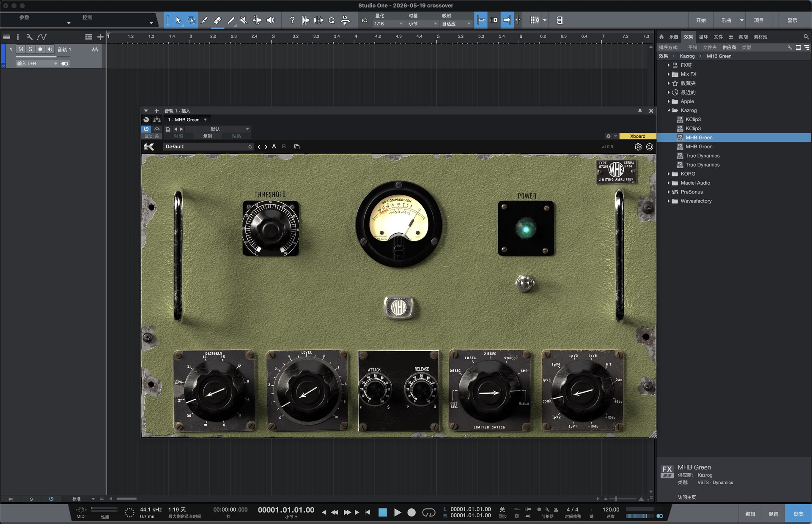Select the Mute tool
This screenshot has height=524, width=812.
click(x=244, y=20)
